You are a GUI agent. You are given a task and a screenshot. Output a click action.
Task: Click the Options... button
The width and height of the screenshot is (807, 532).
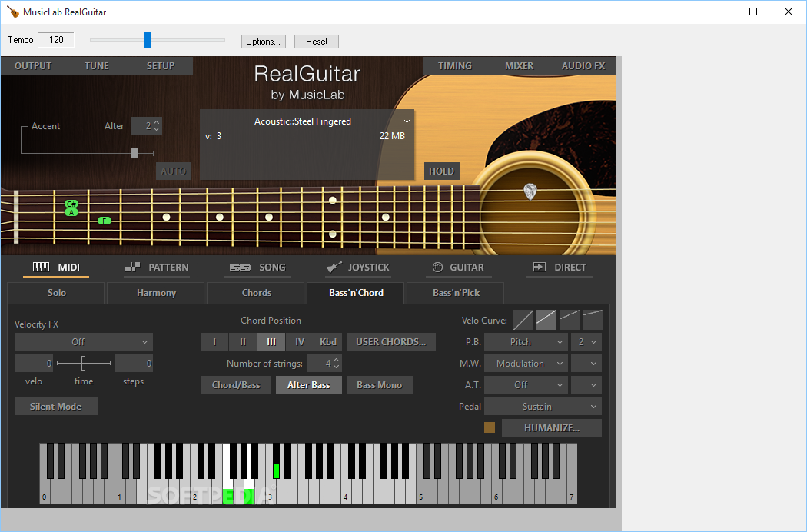[x=263, y=42]
